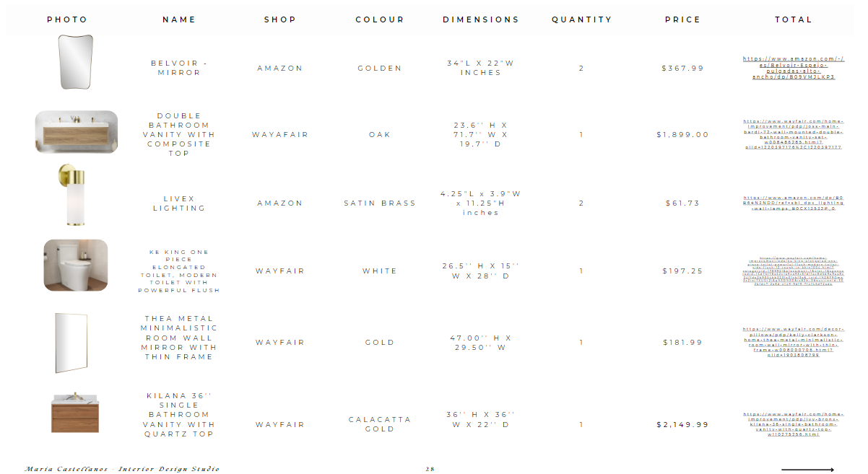Follow the Amazon link for Livex Lighting
Viewport: 868px width, 474px height.
tap(793, 203)
